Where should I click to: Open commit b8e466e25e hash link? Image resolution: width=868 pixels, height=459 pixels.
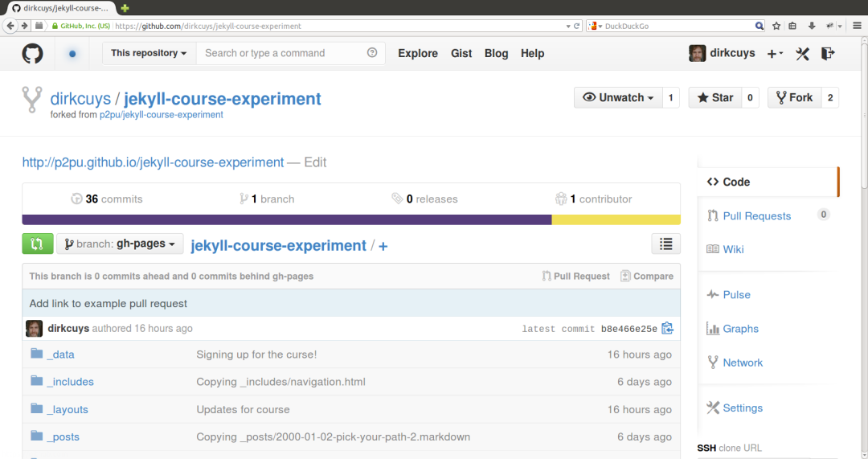coord(628,329)
